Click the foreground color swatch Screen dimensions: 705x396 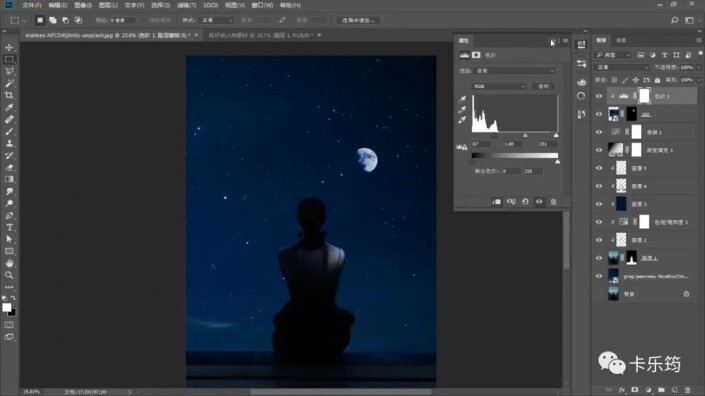[x=7, y=307]
